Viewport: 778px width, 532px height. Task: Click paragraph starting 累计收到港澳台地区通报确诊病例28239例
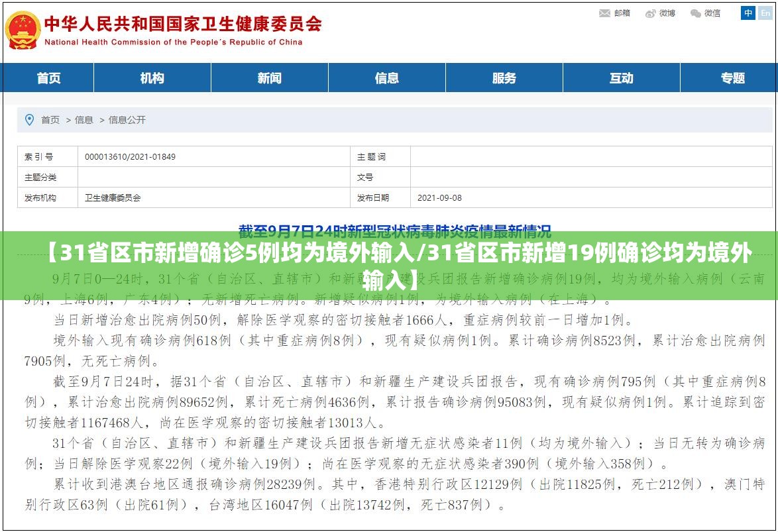tap(394, 494)
